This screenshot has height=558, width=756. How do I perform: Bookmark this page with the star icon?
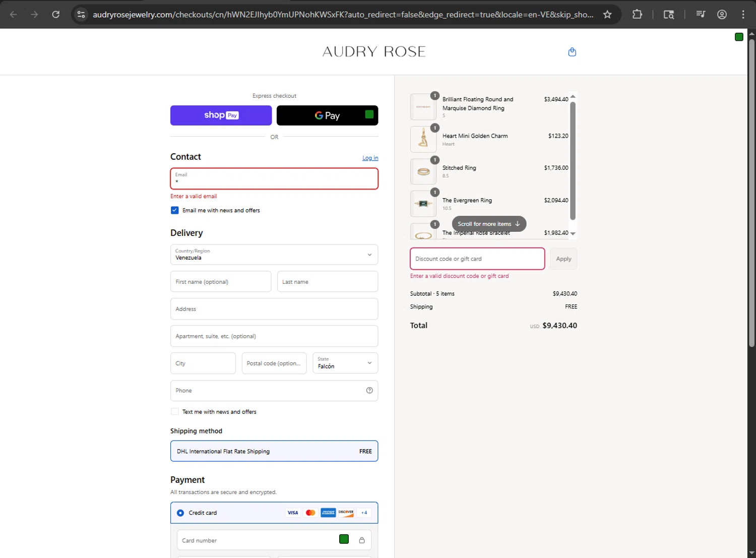(607, 14)
